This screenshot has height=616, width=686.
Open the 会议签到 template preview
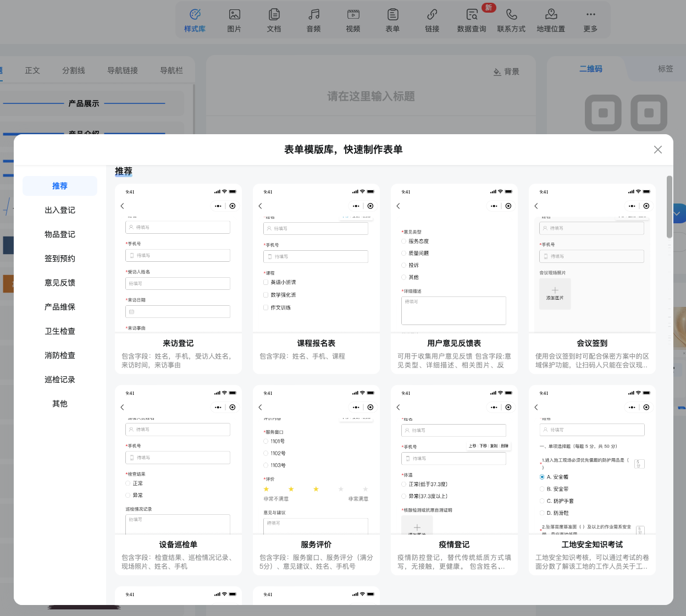pos(592,258)
